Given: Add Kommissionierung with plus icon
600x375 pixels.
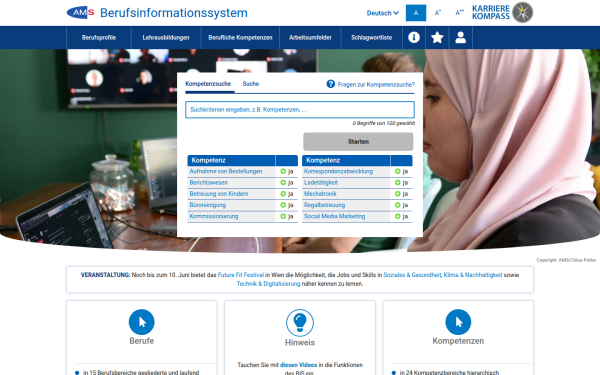Looking at the screenshot, I should pos(283,216).
